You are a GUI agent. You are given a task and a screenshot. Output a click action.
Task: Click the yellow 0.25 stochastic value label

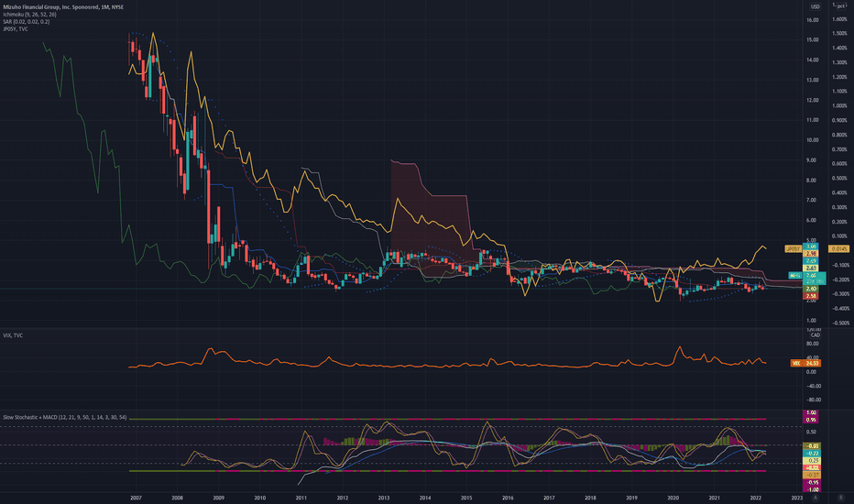811,461
